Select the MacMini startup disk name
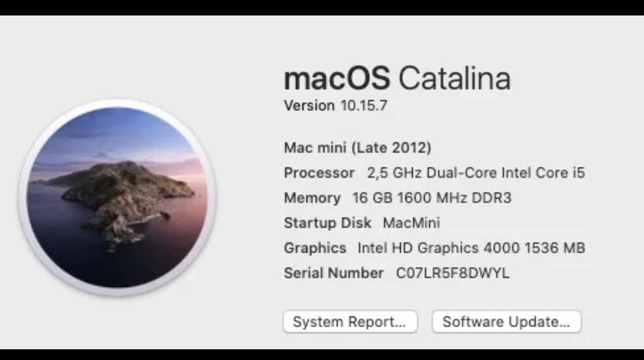This screenshot has width=644, height=360. click(x=411, y=223)
